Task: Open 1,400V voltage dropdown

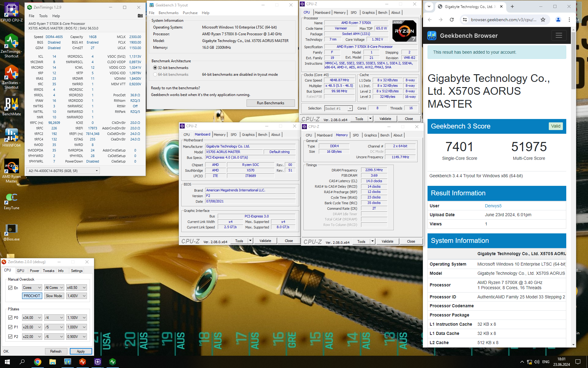Action: pyautogui.click(x=77, y=296)
